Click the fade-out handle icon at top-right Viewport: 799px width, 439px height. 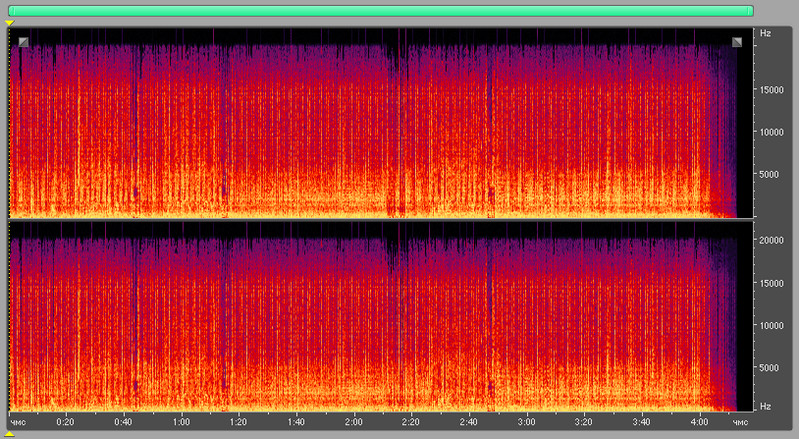coord(737,42)
